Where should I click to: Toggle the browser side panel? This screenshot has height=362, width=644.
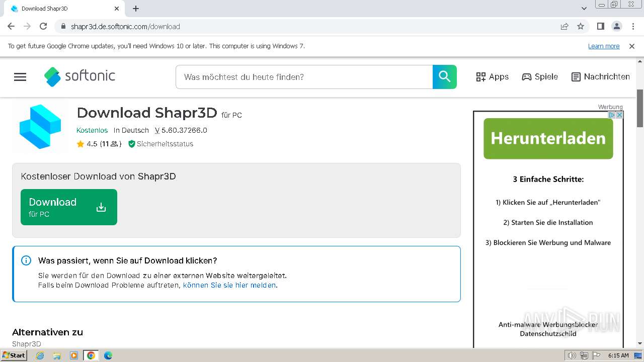pyautogui.click(x=600, y=26)
